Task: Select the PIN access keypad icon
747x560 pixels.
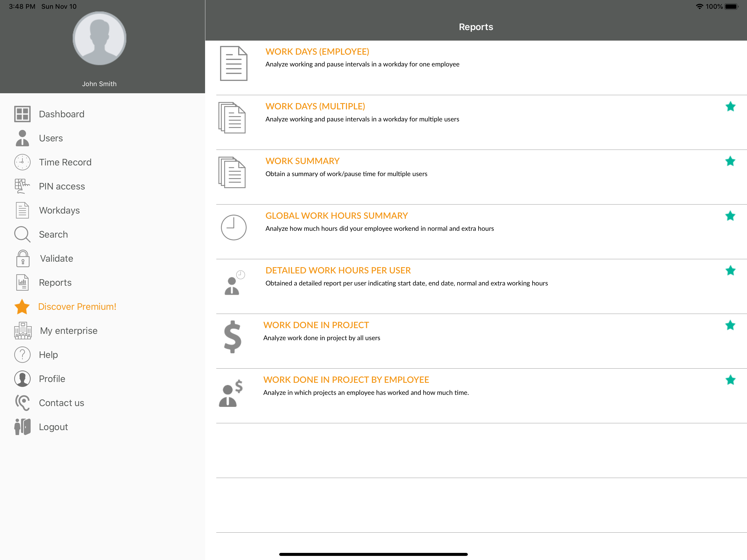Action: [x=22, y=186]
